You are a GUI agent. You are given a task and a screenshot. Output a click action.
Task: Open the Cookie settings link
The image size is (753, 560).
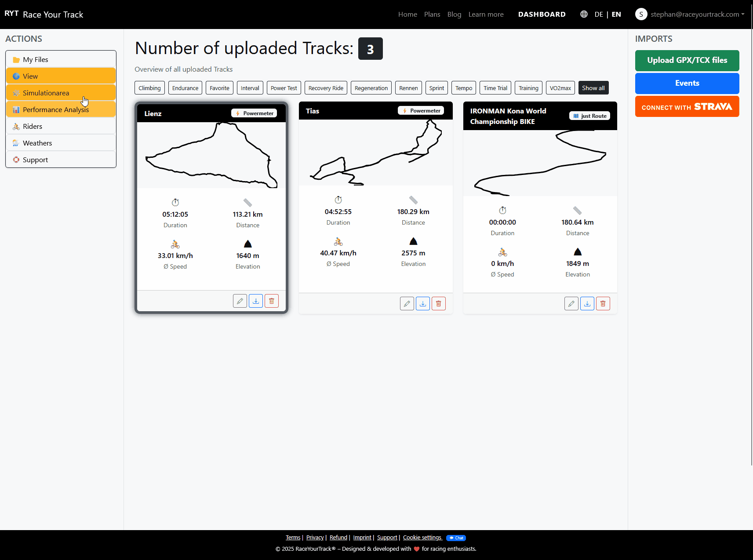(422, 537)
